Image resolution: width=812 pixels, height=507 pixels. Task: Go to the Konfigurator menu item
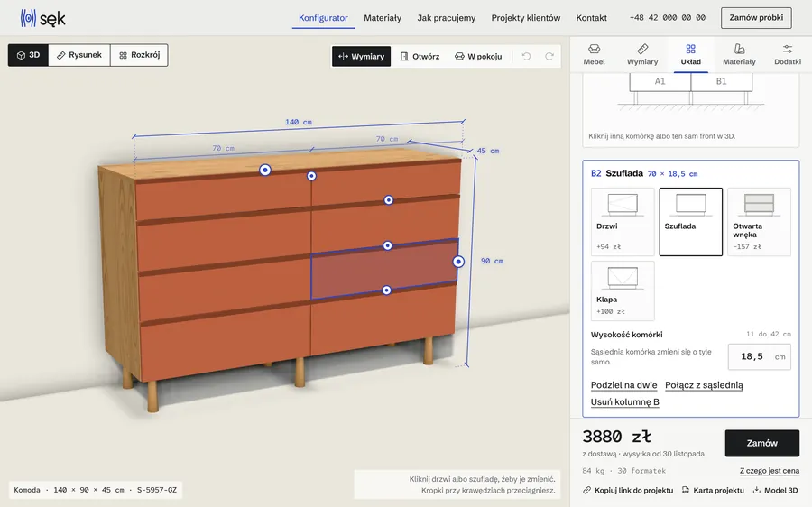(323, 18)
